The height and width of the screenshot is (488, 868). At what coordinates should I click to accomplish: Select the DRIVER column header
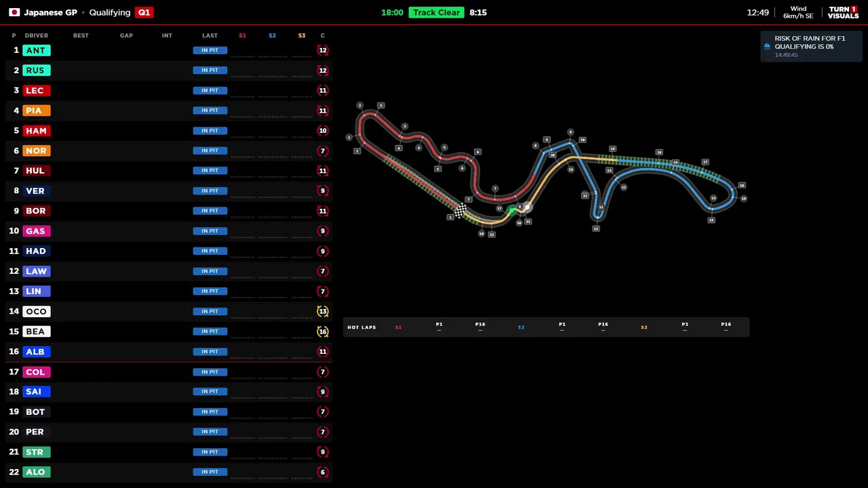37,35
